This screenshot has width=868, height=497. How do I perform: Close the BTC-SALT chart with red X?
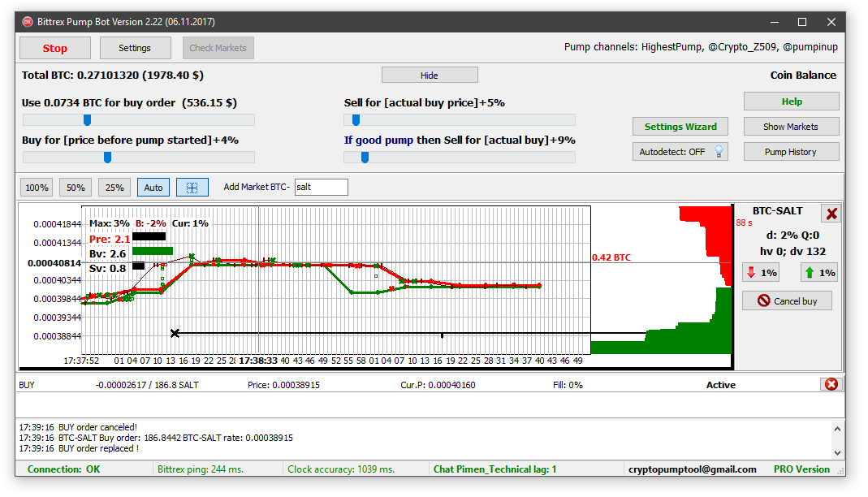831,214
